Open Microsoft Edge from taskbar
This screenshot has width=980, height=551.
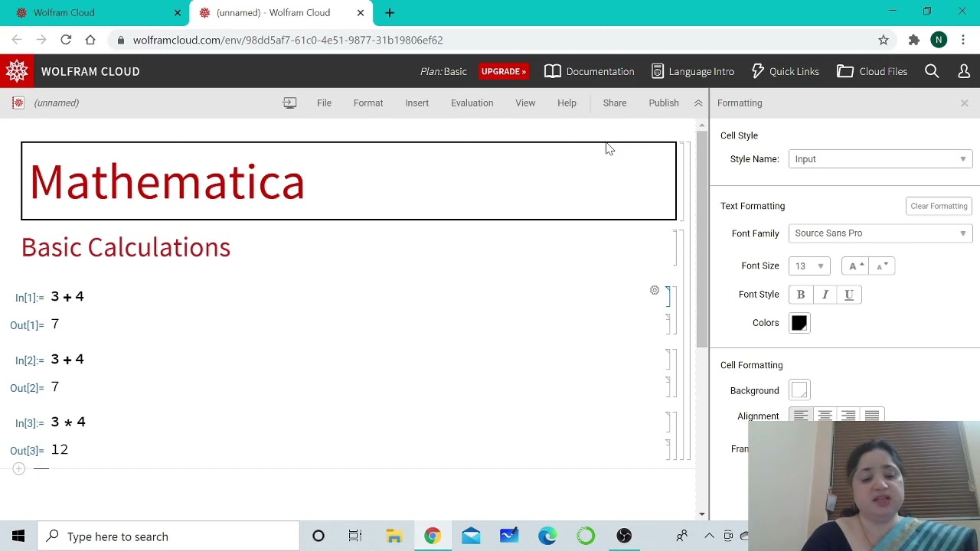tap(547, 536)
